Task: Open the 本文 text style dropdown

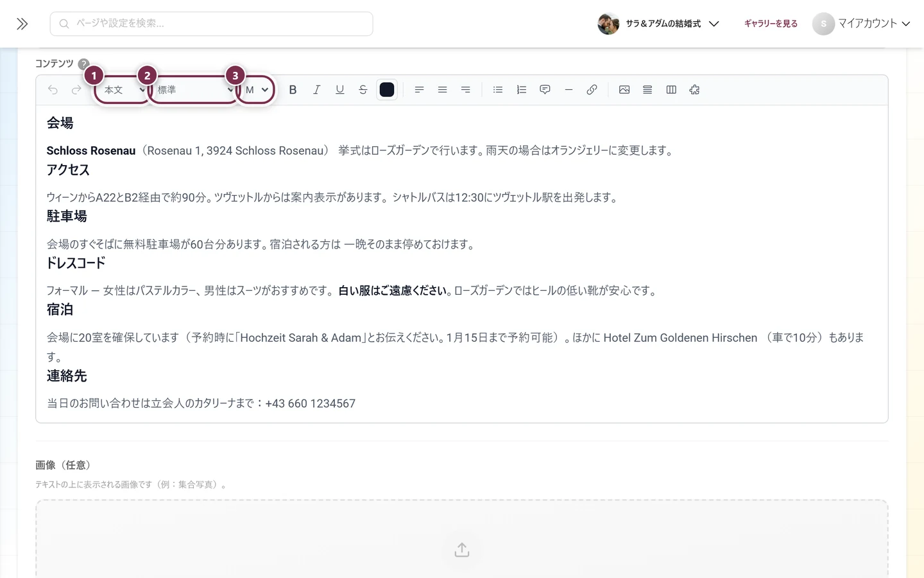Action: tap(123, 90)
